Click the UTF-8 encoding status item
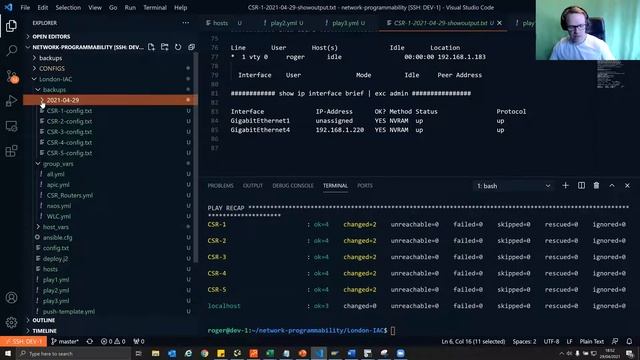Viewport: 640px width, 360px height. [551, 341]
